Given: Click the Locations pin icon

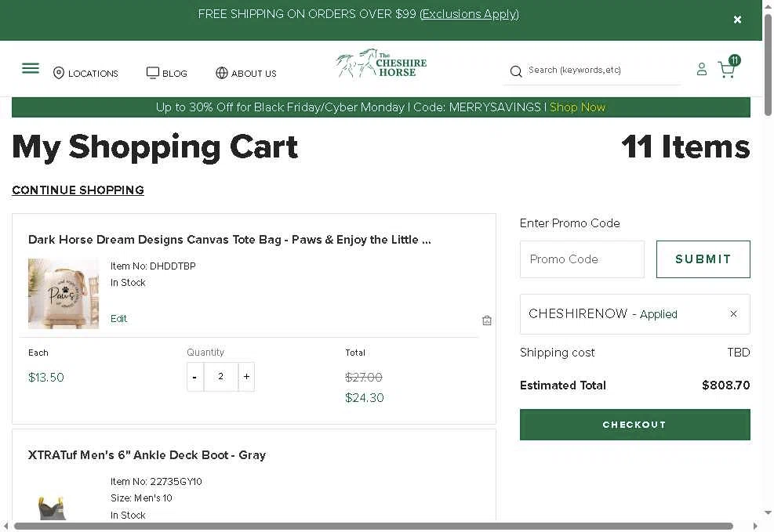Looking at the screenshot, I should point(59,73).
